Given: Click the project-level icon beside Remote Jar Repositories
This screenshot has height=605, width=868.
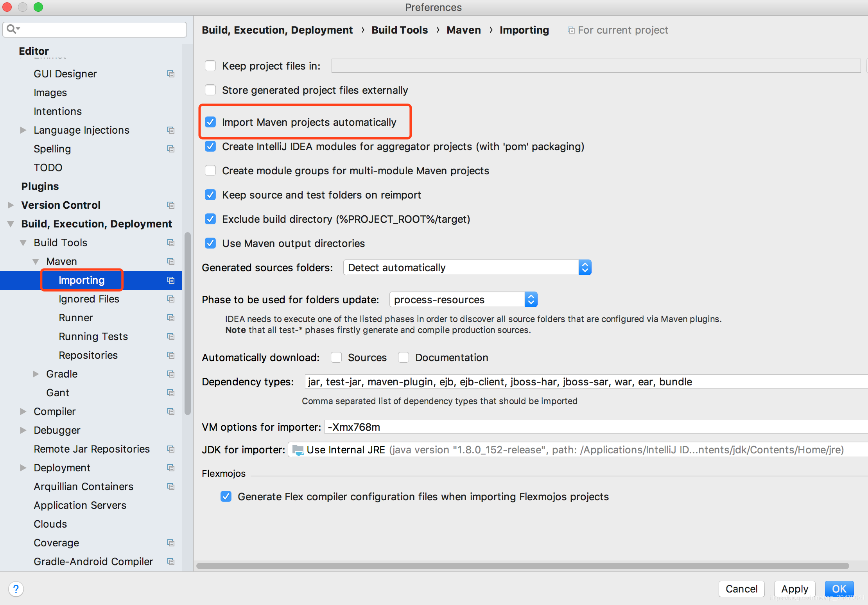Looking at the screenshot, I should (171, 449).
